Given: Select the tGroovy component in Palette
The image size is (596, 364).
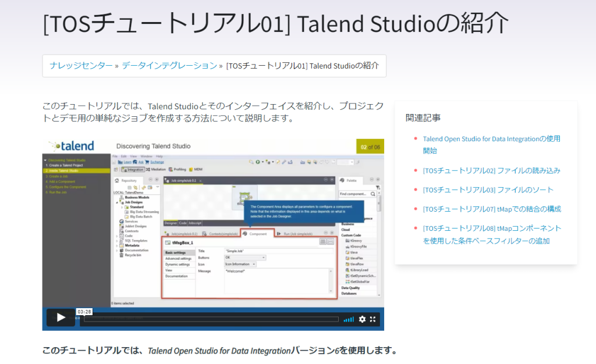Looking at the screenshot, I should 353,241.
